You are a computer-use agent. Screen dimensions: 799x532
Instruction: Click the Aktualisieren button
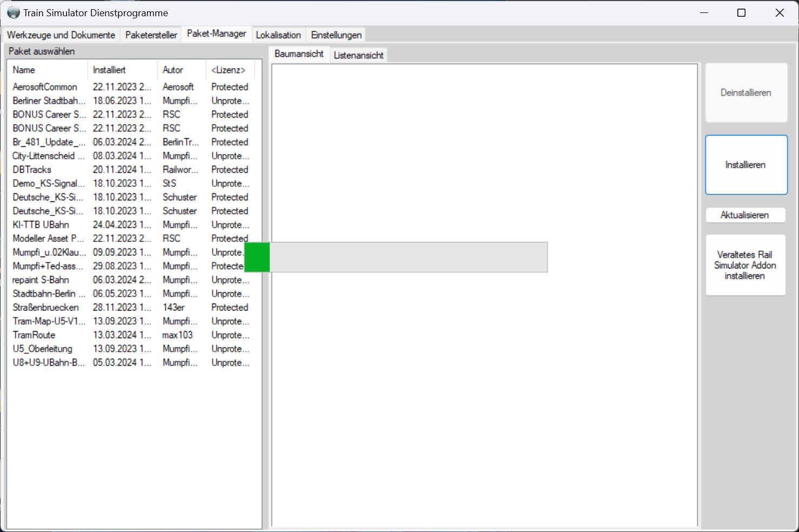tap(745, 215)
